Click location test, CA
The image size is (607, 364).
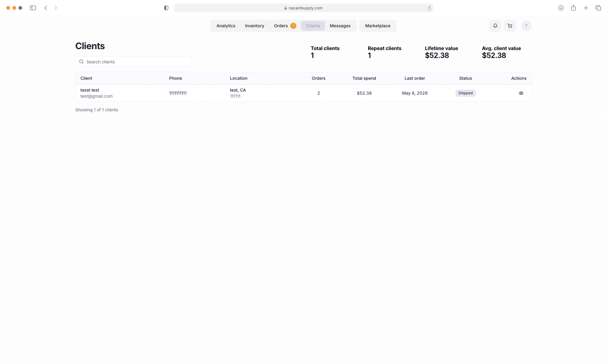click(x=238, y=90)
